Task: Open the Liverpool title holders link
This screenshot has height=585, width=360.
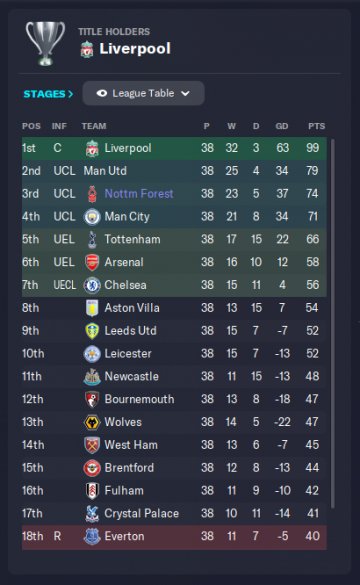Action: pyautogui.click(x=135, y=49)
